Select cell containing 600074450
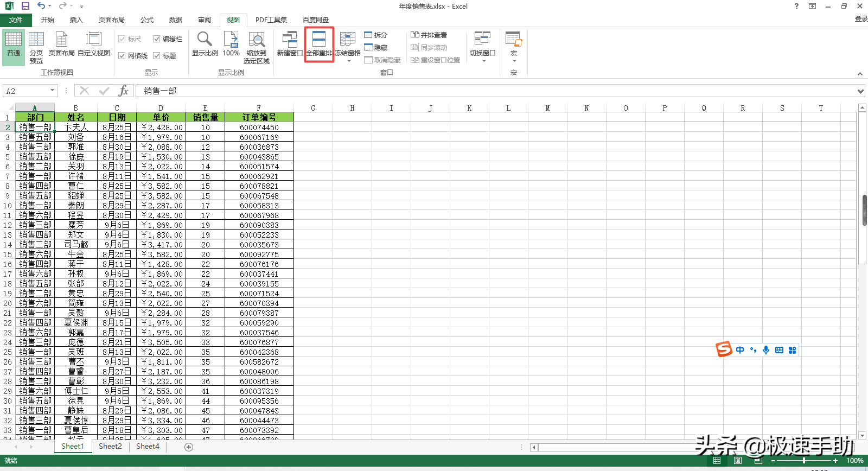Viewport: 868px width, 471px height. point(259,128)
